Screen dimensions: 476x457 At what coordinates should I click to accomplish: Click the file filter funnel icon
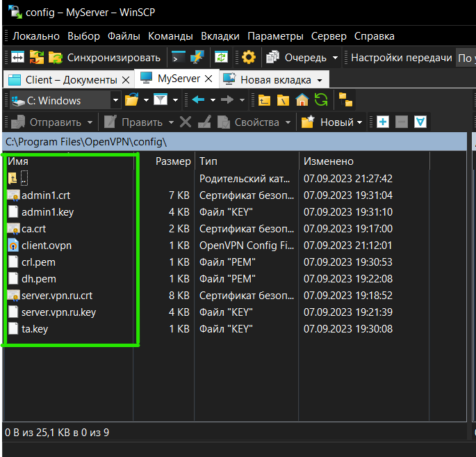[161, 99]
